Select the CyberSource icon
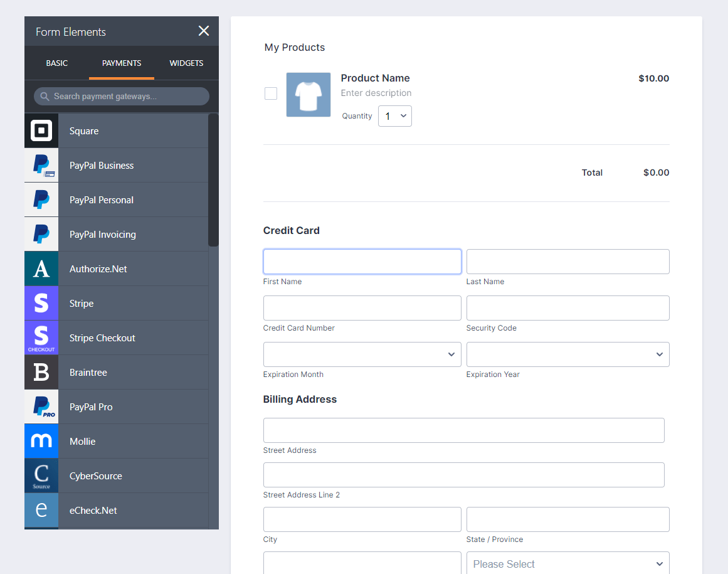Image resolution: width=728 pixels, height=574 pixels. tap(41, 476)
